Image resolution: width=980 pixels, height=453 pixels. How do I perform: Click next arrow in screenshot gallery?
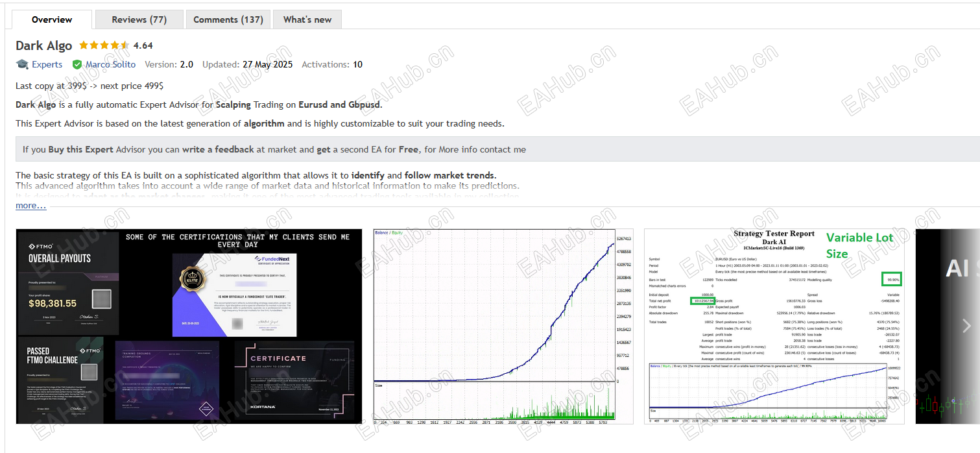click(x=967, y=326)
